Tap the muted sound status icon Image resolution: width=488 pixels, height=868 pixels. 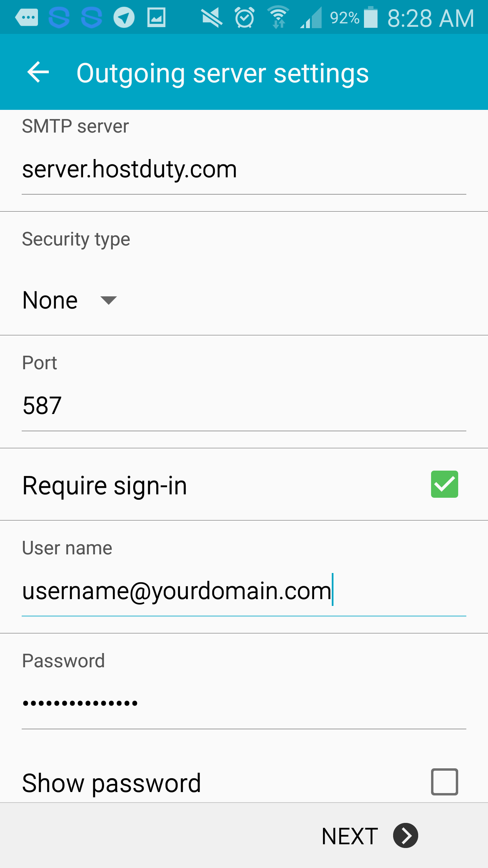tap(212, 18)
